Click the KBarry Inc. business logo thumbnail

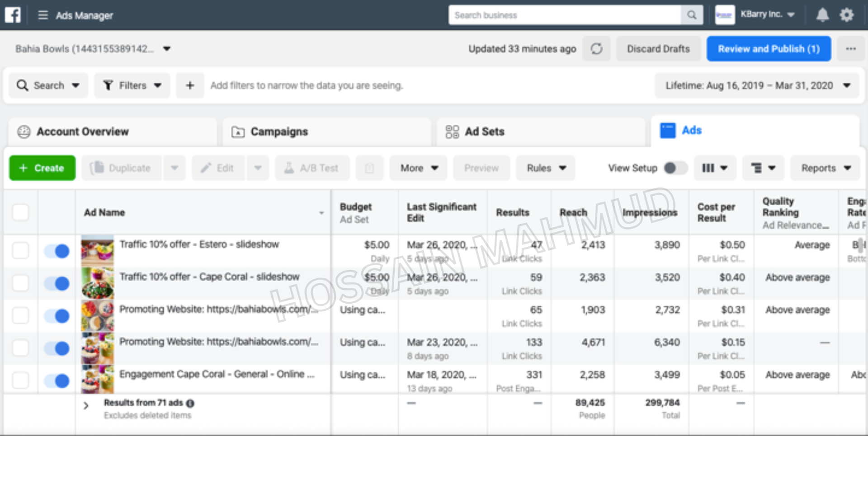(x=724, y=15)
